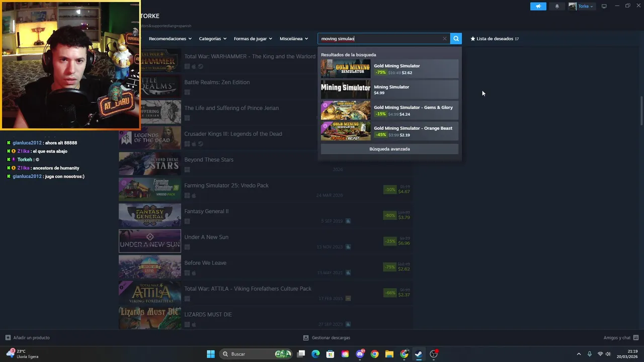644x362 pixels.
Task: Expand the Formas de jugar menu
Action: 253,39
